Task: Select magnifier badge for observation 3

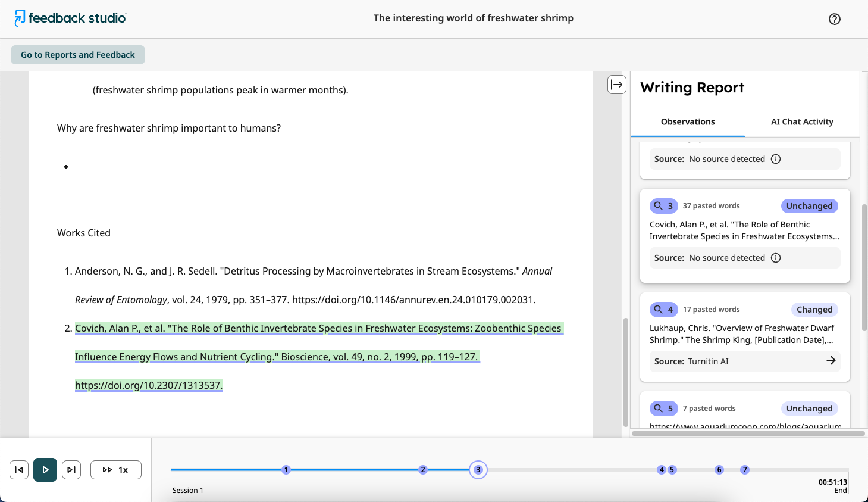Action: click(664, 206)
